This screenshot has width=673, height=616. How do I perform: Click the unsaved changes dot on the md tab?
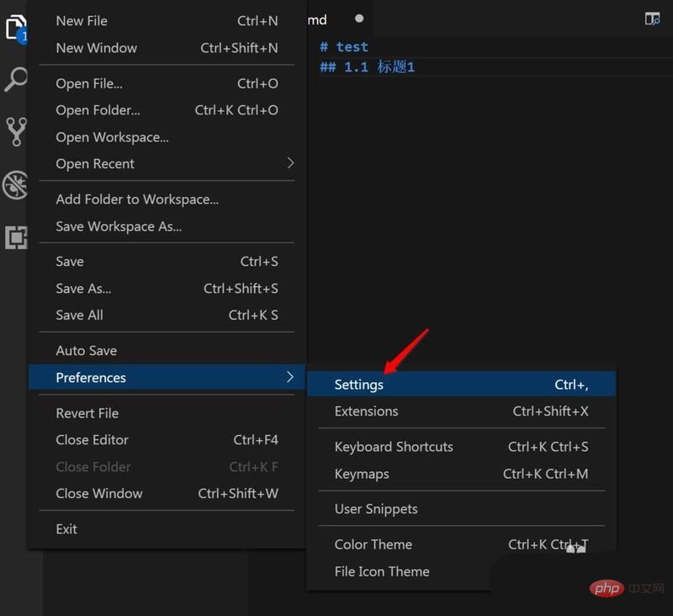pos(359,17)
